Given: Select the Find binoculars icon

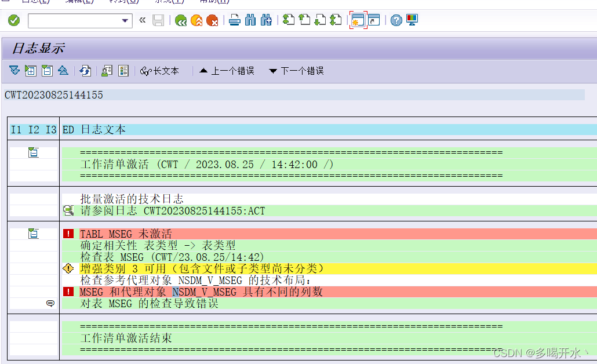Looking at the screenshot, I should [x=250, y=20].
